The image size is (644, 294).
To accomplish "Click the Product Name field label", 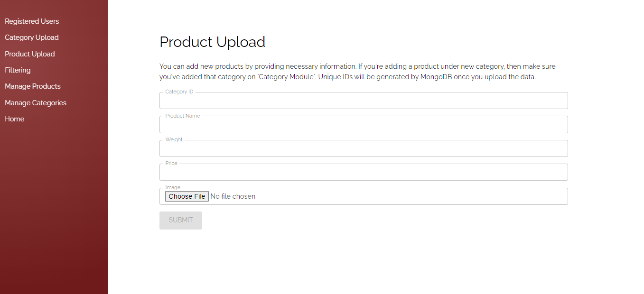I will click(182, 115).
